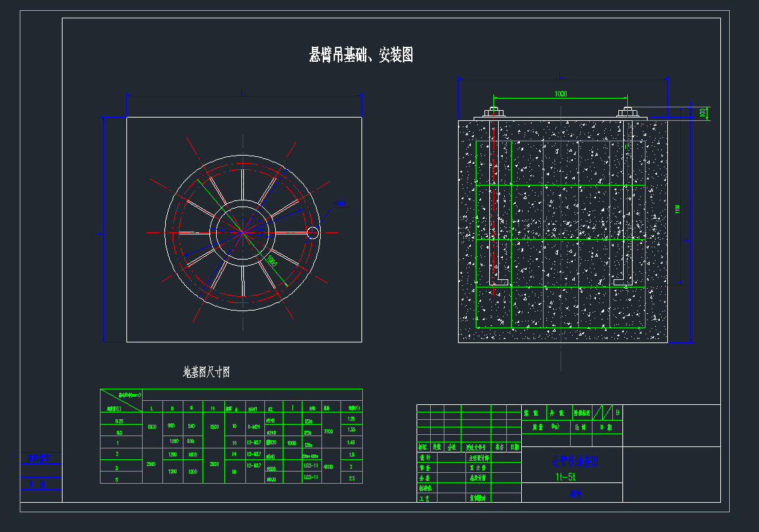Click the 0.25 load row in the table
The width and height of the screenshot is (759, 532).
(x=120, y=421)
